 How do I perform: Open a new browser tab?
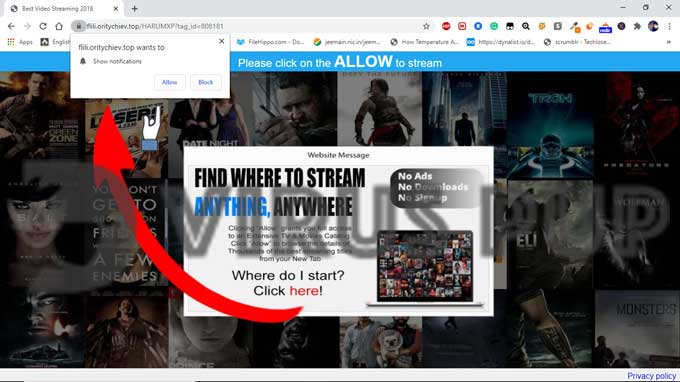pos(134,8)
